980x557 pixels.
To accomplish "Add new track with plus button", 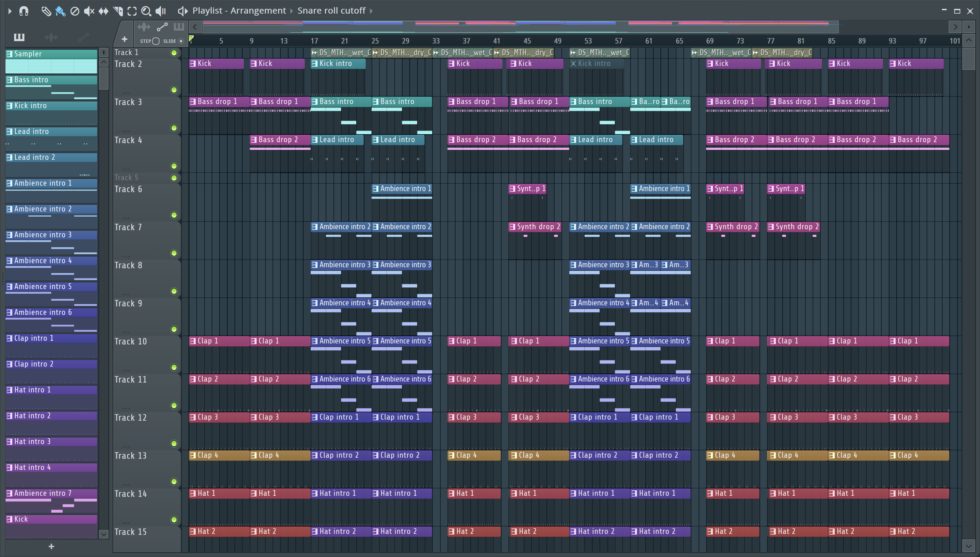I will [125, 39].
